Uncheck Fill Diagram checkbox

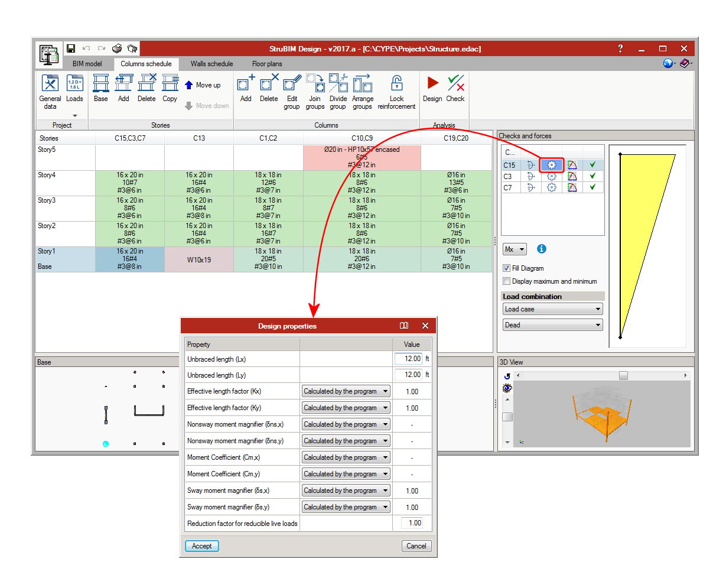(x=506, y=268)
